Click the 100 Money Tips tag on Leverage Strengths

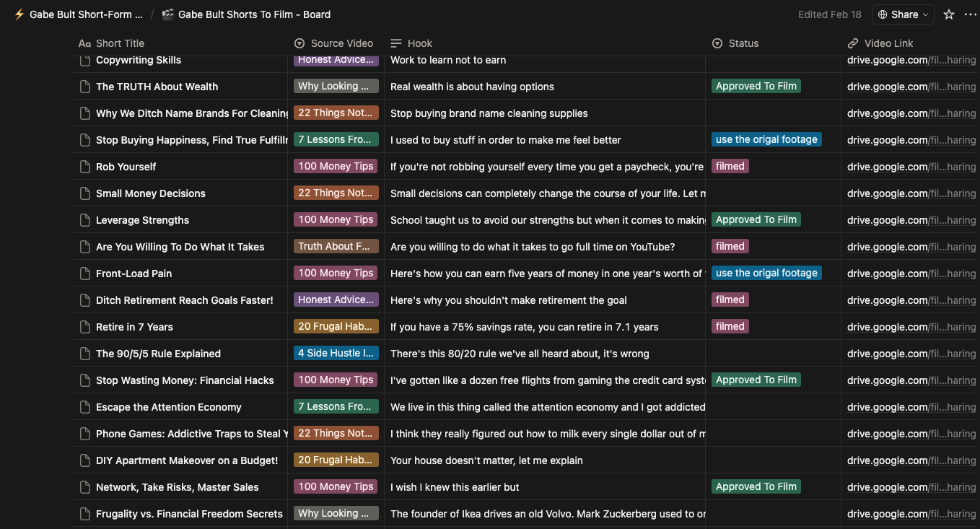coord(336,219)
